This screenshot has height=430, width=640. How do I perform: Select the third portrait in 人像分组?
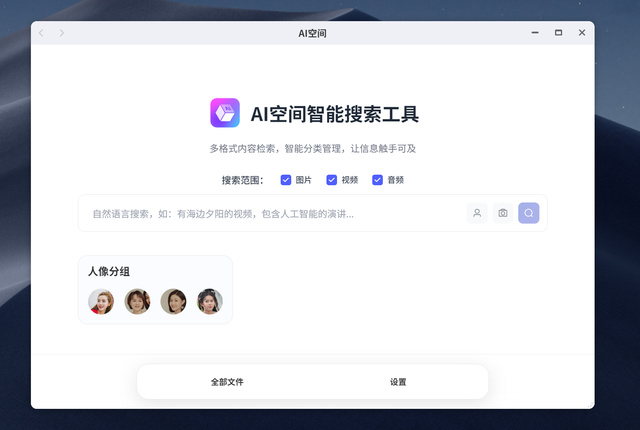(x=173, y=301)
